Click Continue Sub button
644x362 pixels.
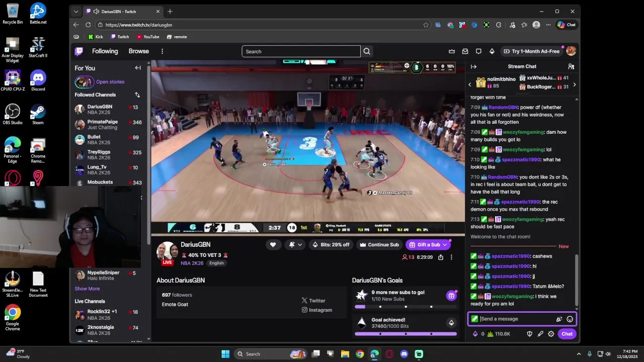click(x=379, y=245)
